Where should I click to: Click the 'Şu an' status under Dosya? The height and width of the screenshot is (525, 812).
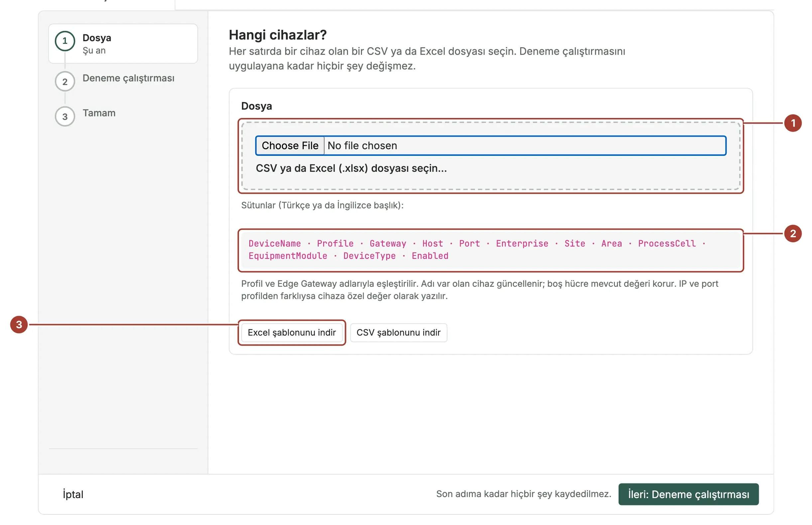pyautogui.click(x=94, y=51)
